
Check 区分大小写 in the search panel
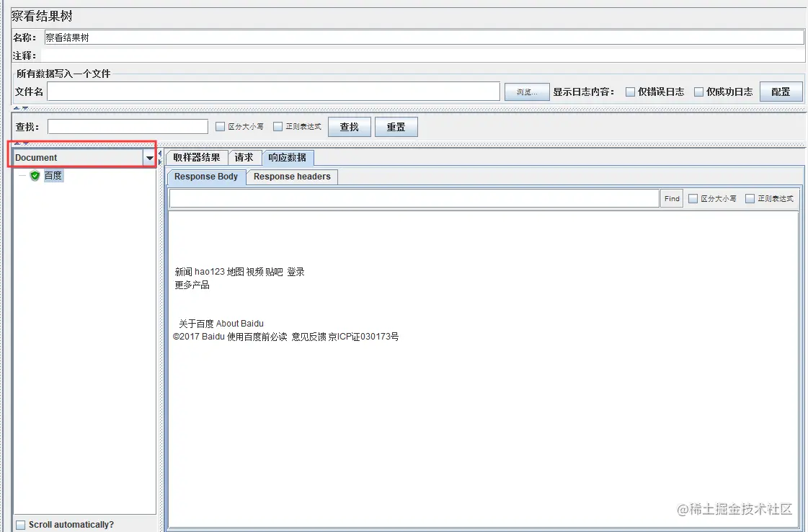coord(218,126)
